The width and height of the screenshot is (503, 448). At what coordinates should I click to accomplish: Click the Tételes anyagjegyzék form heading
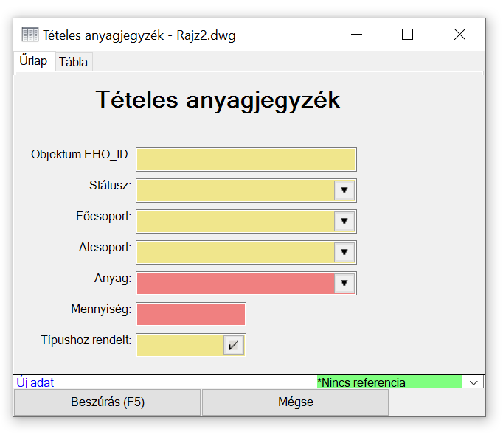coord(218,101)
